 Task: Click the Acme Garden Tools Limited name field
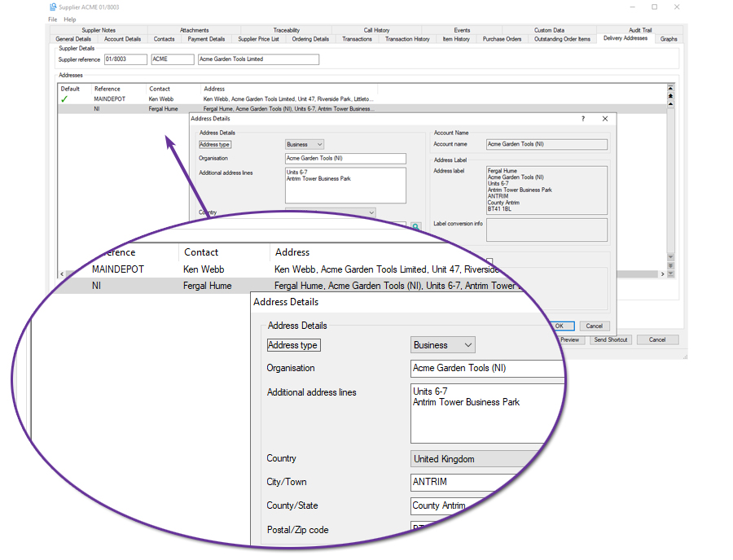258,59
